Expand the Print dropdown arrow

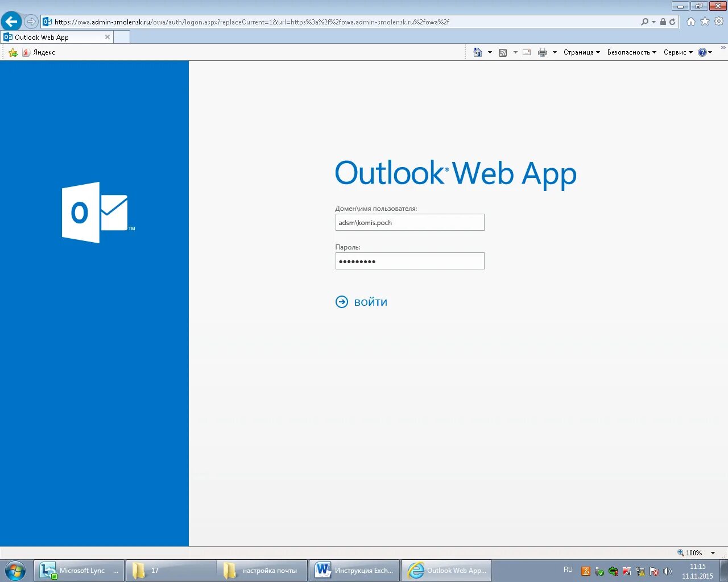point(555,52)
